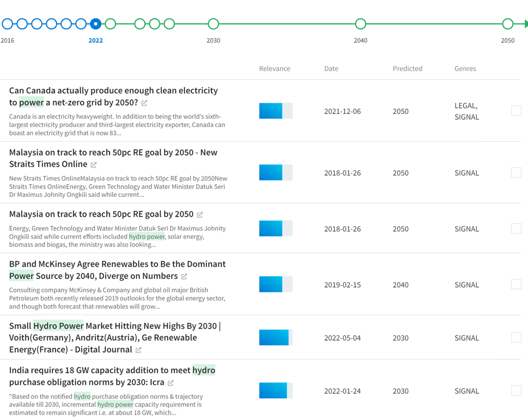Check the checkbox for the Canada net-zero grid row
528x420 pixels.
point(516,110)
